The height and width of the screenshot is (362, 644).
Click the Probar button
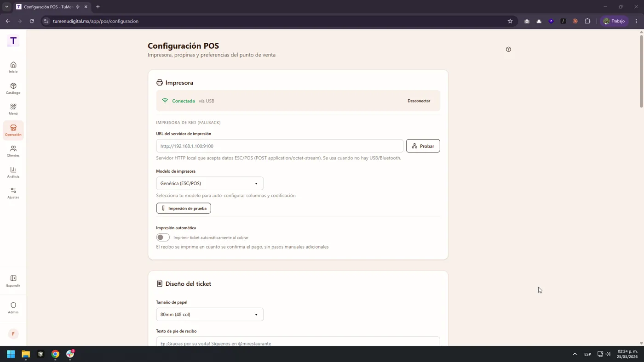[423, 146]
